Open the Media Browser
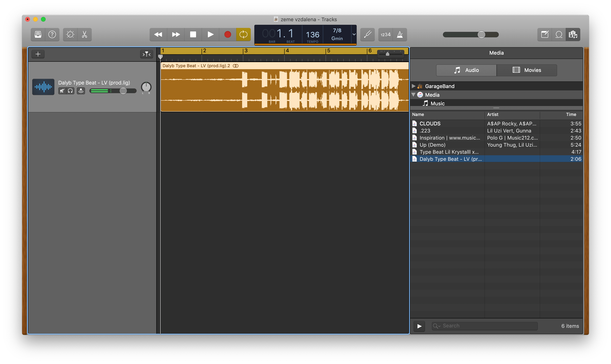The height and width of the screenshot is (364, 611). tap(573, 34)
